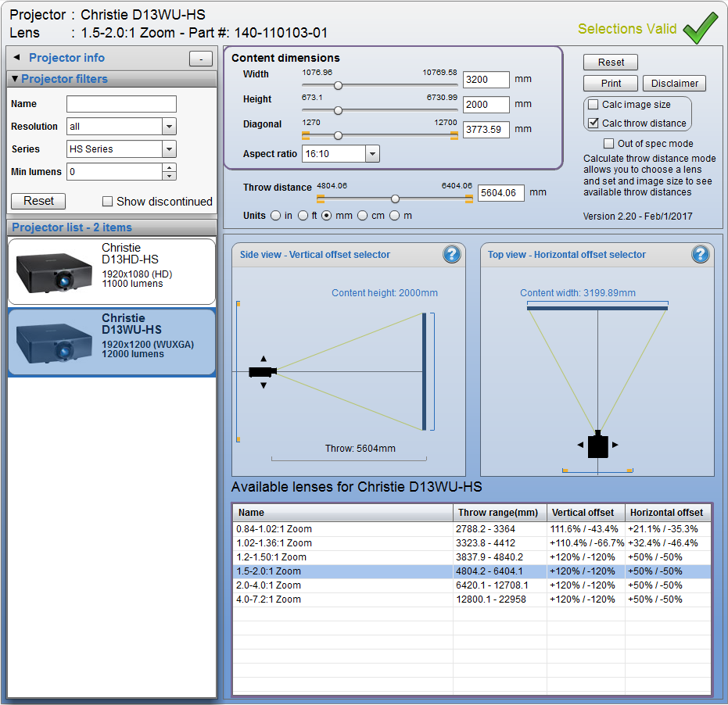Check Show discontinued option

[107, 202]
